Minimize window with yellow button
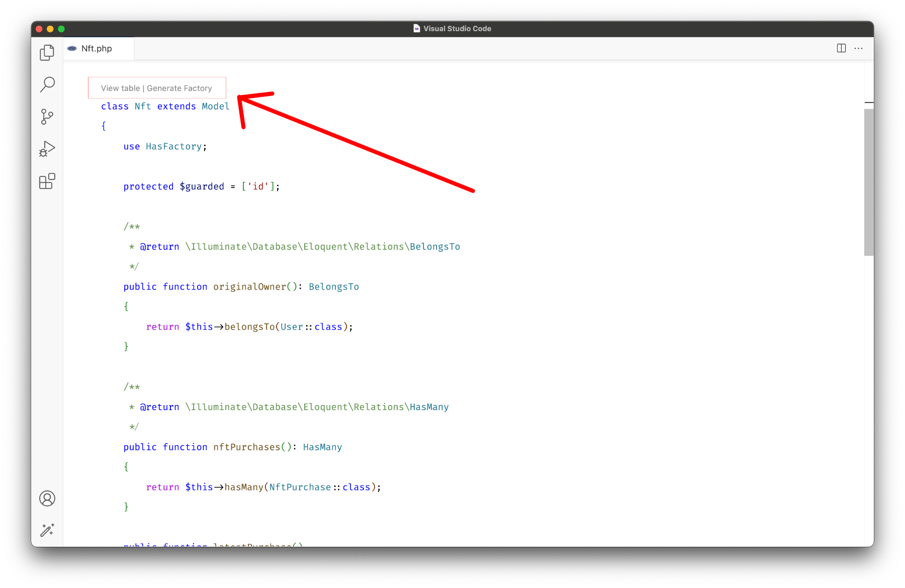This screenshot has width=905, height=588. click(x=50, y=29)
